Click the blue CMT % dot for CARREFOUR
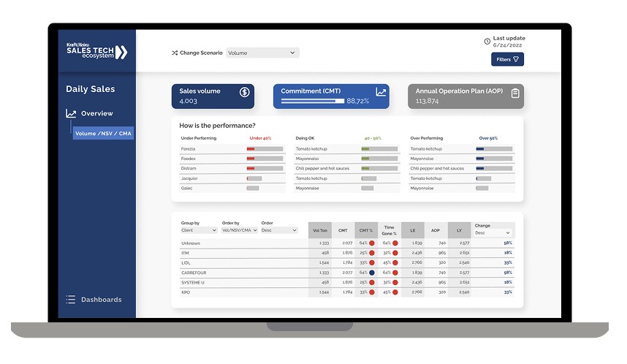The width and height of the screenshot is (627, 364). click(372, 273)
